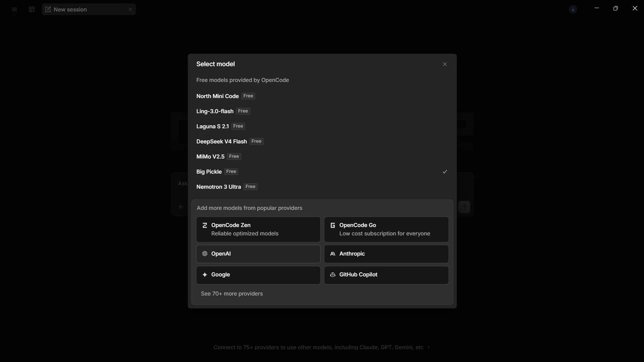
Task: Click the download update icon
Action: [573, 9]
